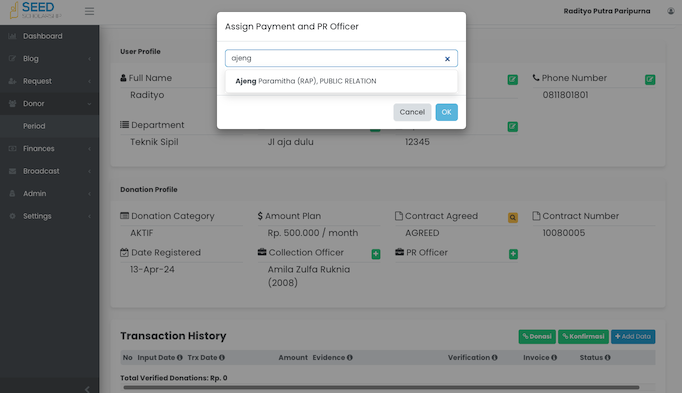Expand the Broadcast sidebar menu
Image resolution: width=682 pixels, height=393 pixels.
pyautogui.click(x=50, y=171)
